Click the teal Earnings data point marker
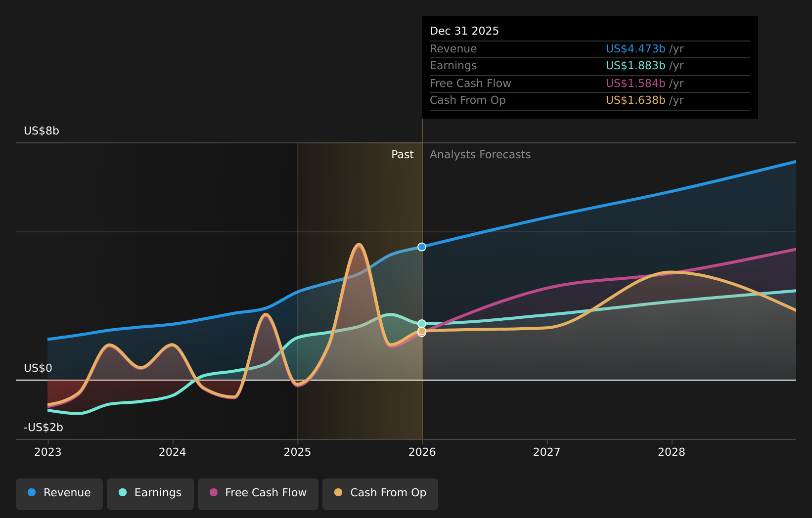 pyautogui.click(x=421, y=324)
